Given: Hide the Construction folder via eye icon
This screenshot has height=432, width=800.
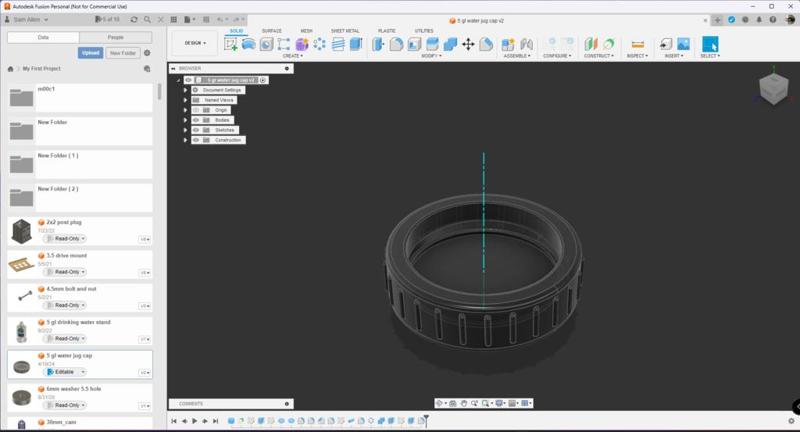Looking at the screenshot, I should point(195,140).
